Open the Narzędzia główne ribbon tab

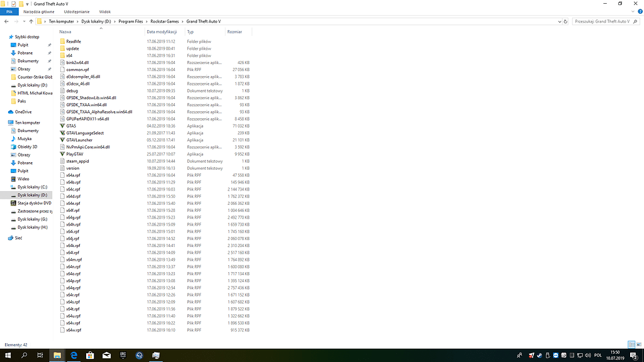(38, 12)
